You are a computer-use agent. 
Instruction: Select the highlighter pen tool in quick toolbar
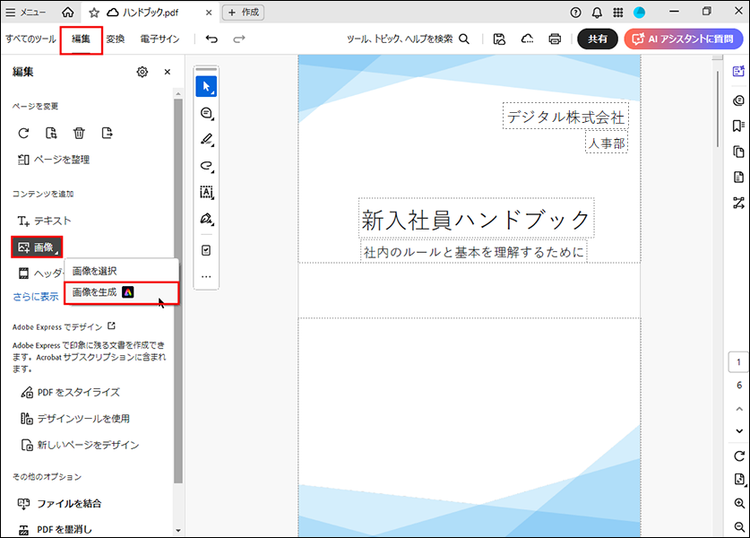tap(207, 139)
